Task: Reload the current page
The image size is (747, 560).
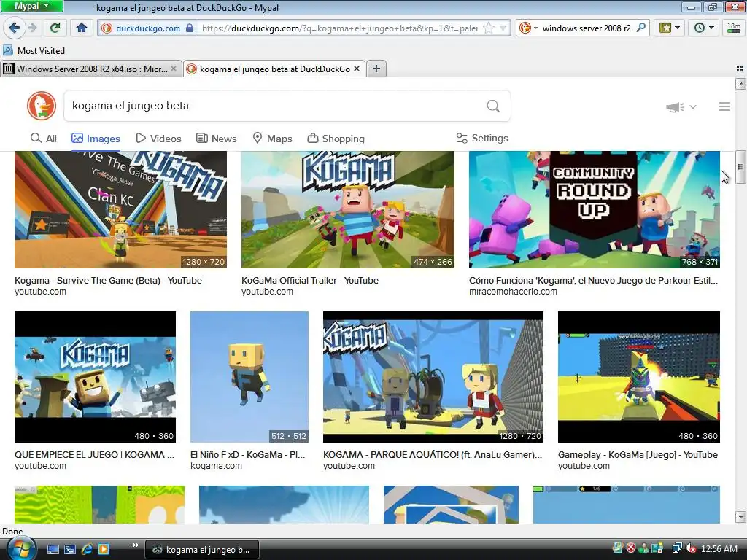Action: (x=55, y=28)
